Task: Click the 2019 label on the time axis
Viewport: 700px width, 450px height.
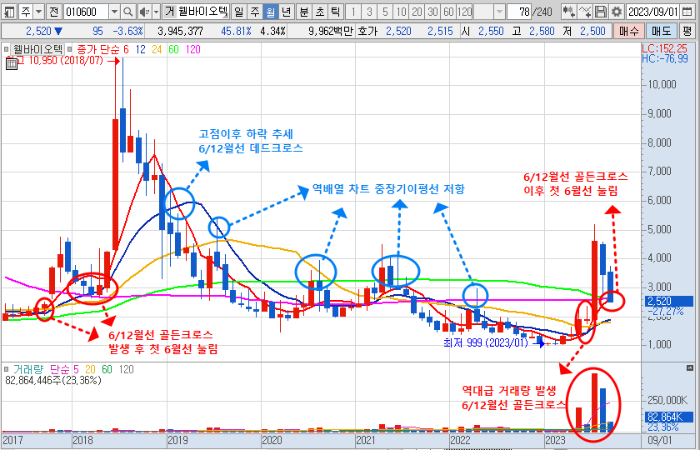Action: pos(177,441)
